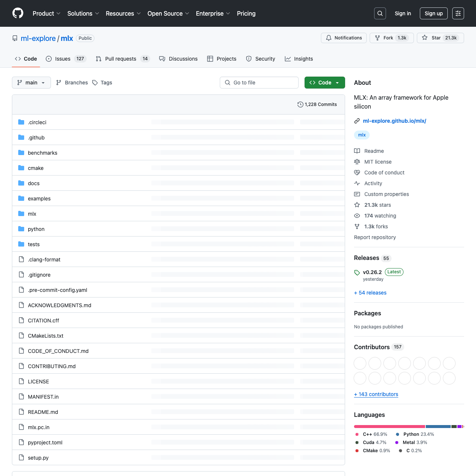The width and height of the screenshot is (476, 476).
Task: Open the search magnifier button
Action: pos(380,13)
